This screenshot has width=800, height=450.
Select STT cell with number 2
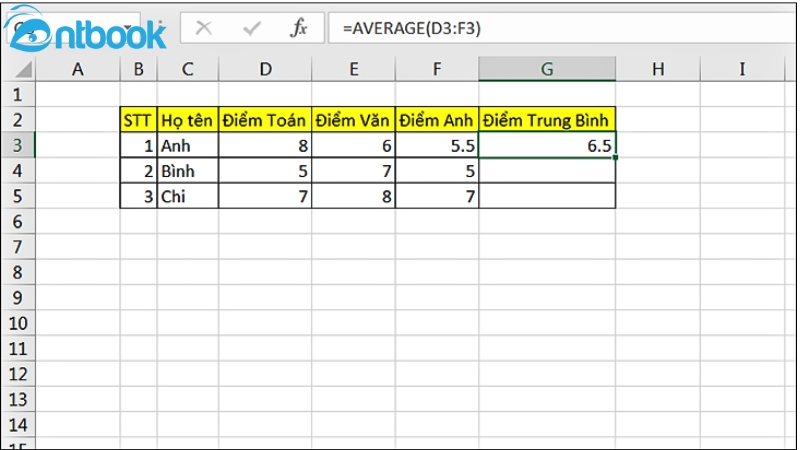(x=138, y=171)
